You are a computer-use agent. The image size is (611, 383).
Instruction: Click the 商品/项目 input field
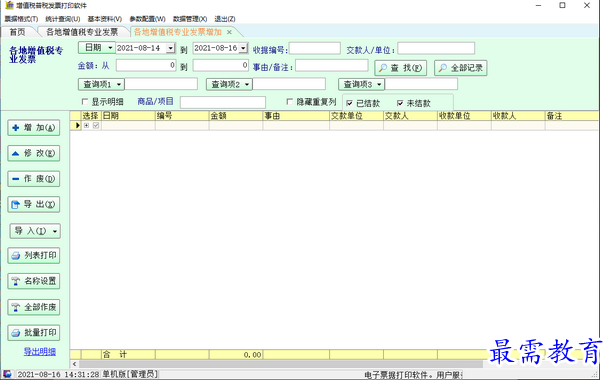click(223, 102)
